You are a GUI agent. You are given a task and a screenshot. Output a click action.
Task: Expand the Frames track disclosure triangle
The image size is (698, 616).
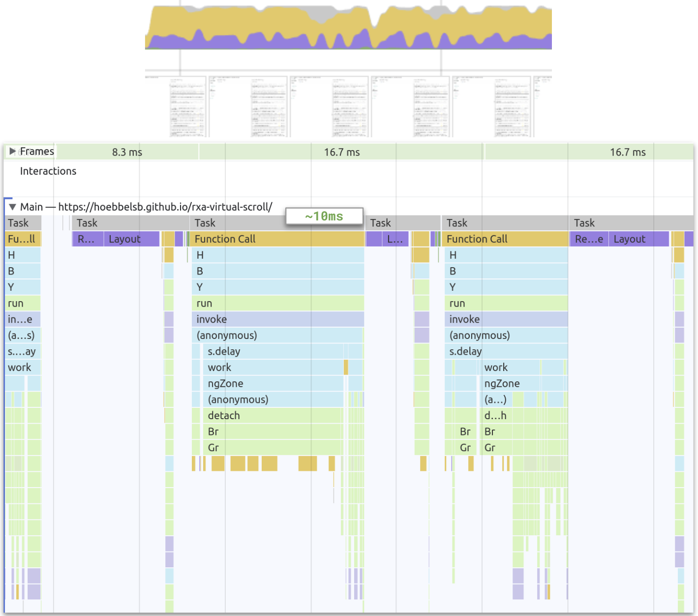(13, 152)
